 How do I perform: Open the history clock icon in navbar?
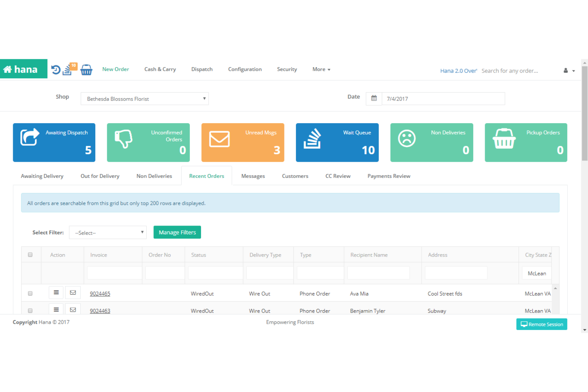point(56,70)
